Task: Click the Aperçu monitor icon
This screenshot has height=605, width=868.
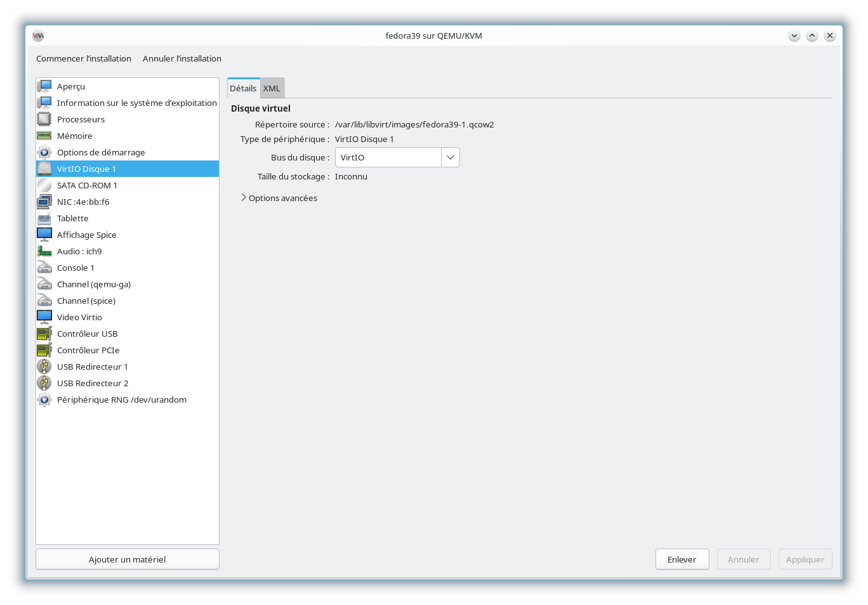Action: coord(44,86)
